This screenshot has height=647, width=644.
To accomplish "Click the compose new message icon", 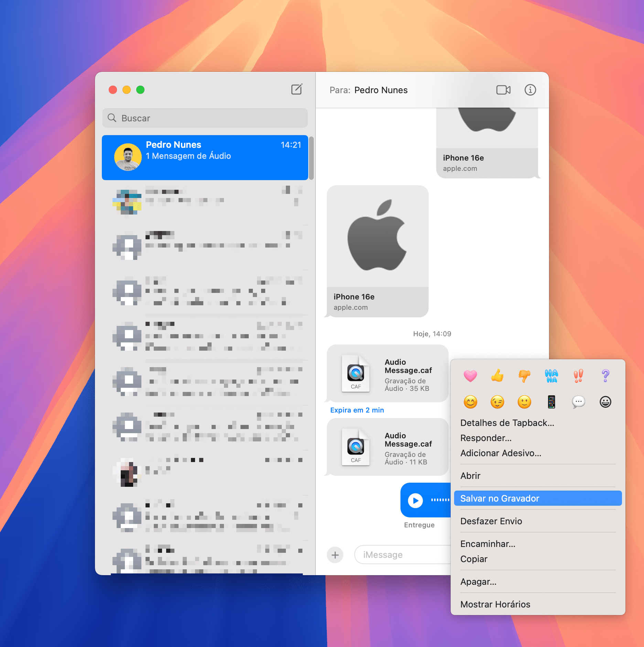I will [x=297, y=89].
